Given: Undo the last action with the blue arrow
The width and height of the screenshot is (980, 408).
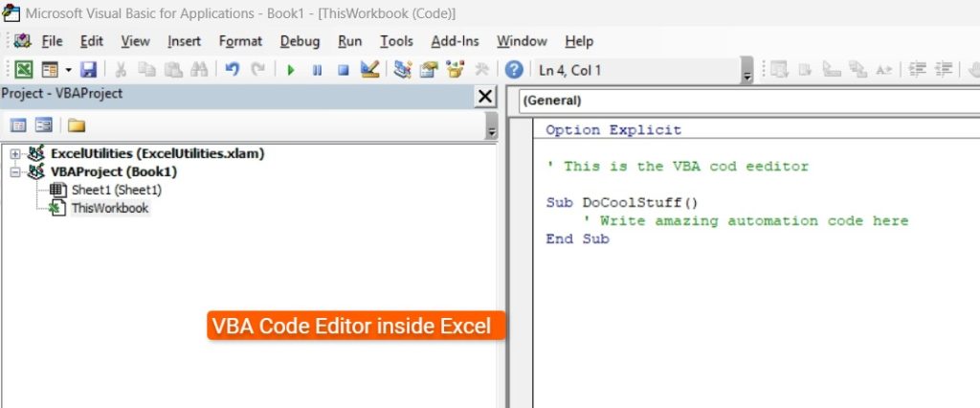Looking at the screenshot, I should click(233, 70).
